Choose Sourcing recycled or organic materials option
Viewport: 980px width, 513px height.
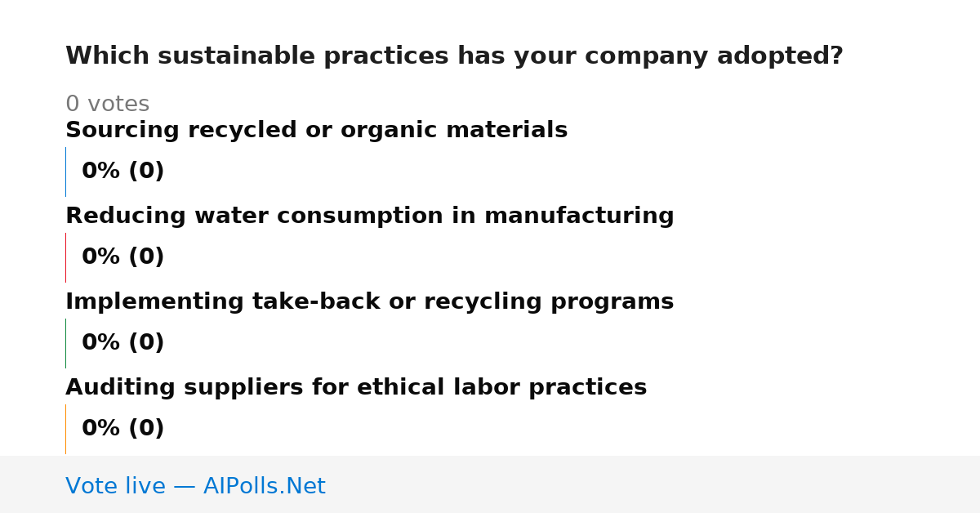point(316,131)
